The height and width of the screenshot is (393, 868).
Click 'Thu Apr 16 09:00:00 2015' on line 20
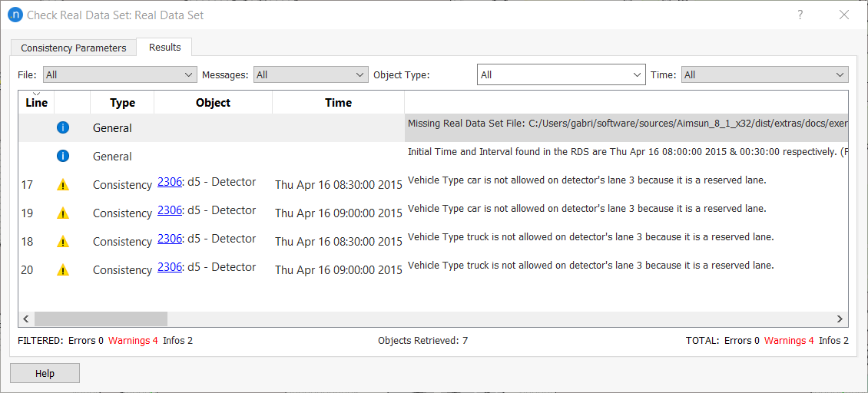pos(339,270)
